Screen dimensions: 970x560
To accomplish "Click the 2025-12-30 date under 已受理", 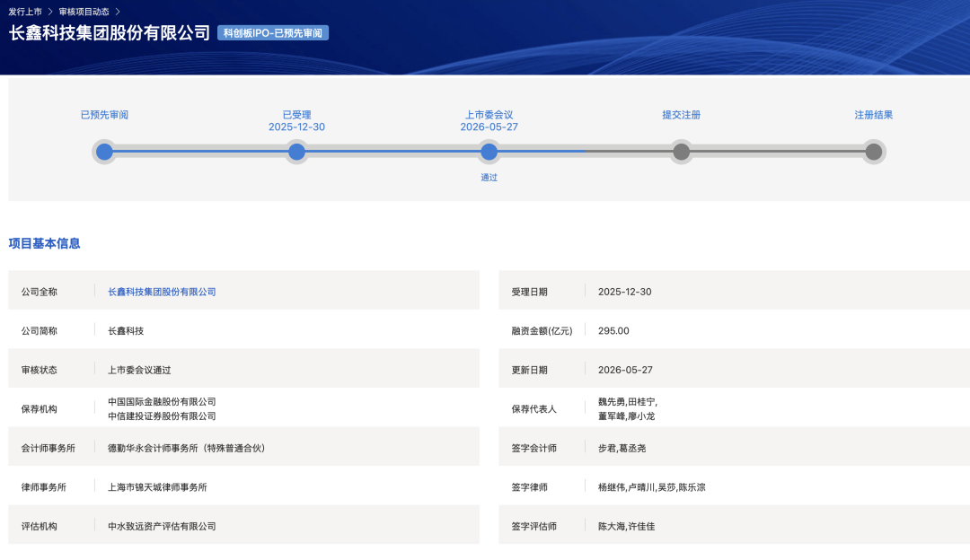I will (x=297, y=127).
